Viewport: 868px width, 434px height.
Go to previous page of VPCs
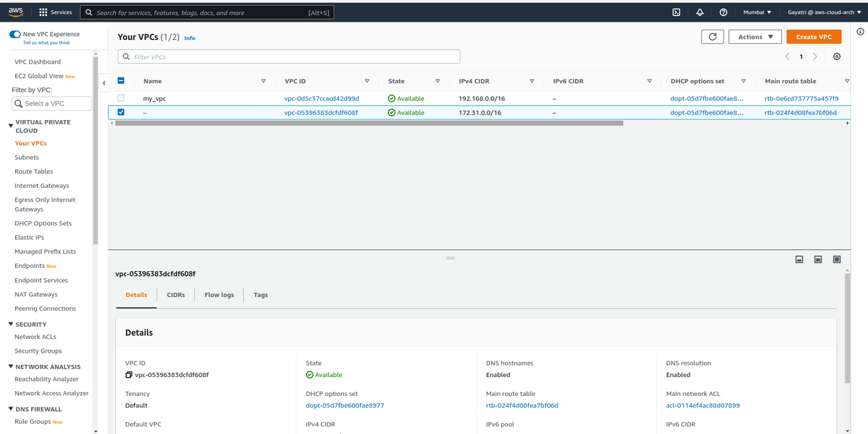click(787, 57)
